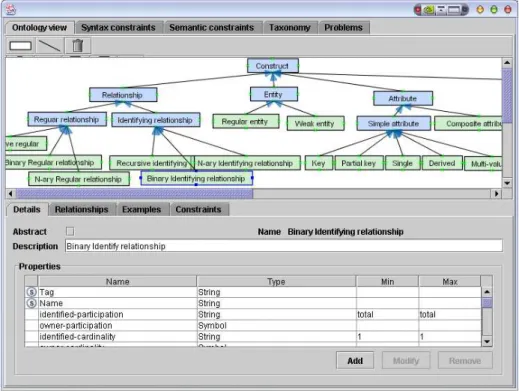The width and height of the screenshot is (519, 391).
Task: Select the Binary Regular relationship node
Action: [53, 162]
